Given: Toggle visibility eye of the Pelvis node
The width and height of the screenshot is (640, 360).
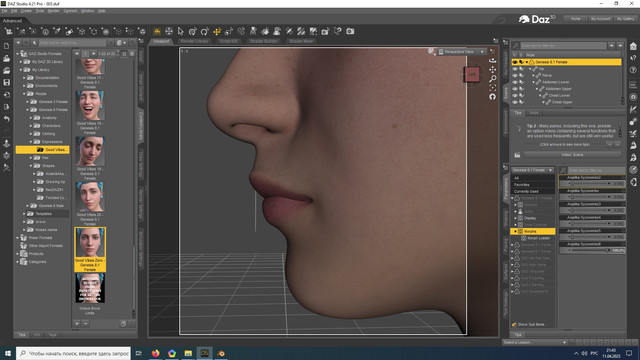Looking at the screenshot, I should point(515,75).
